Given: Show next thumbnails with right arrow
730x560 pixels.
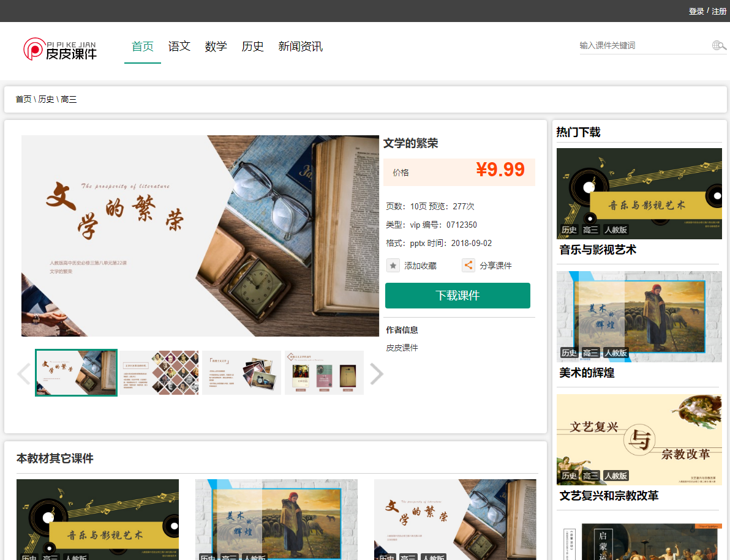Looking at the screenshot, I should click(x=376, y=373).
